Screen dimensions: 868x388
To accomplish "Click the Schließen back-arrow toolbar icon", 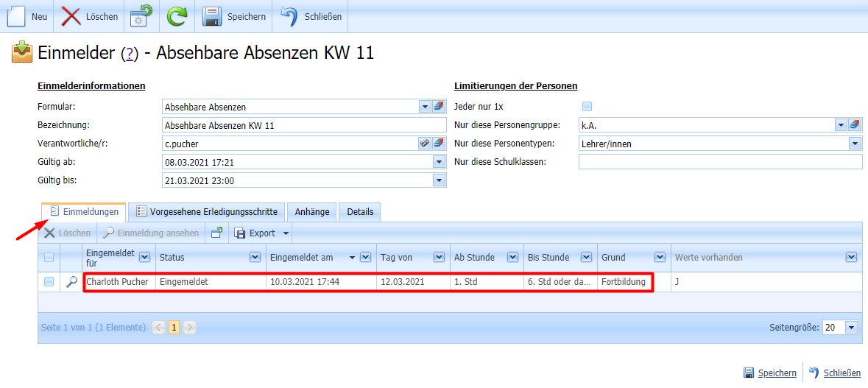I will pyautogui.click(x=289, y=16).
